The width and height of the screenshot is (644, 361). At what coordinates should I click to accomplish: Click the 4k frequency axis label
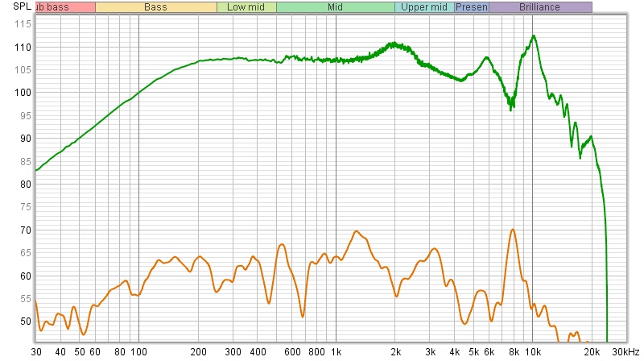pyautogui.click(x=455, y=352)
